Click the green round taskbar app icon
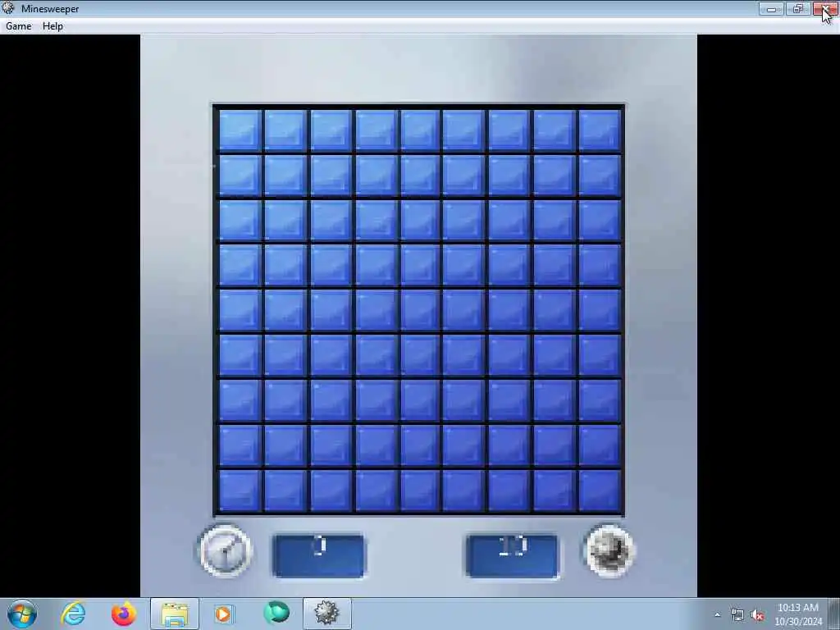The image size is (840, 630). coord(276,613)
